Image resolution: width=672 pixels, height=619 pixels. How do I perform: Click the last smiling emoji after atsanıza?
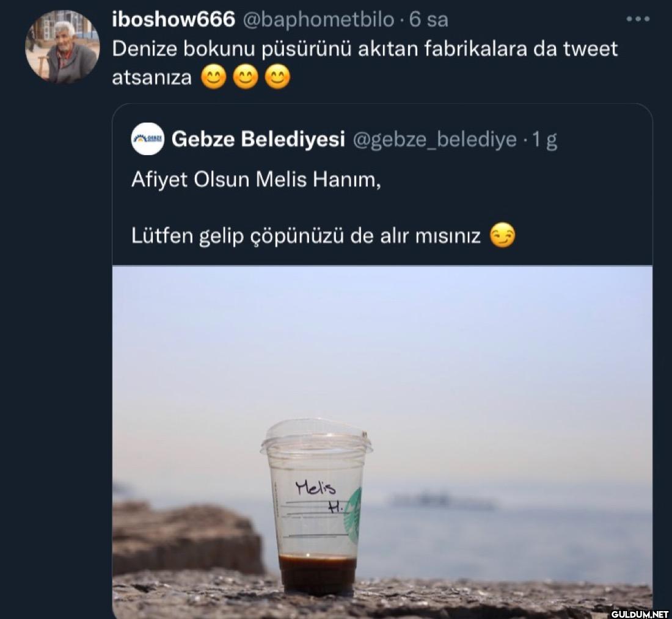click(x=277, y=79)
